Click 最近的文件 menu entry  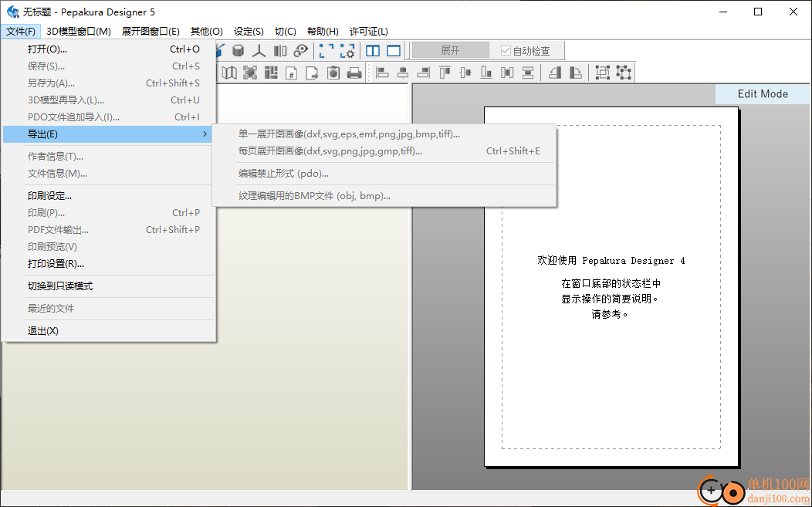click(x=108, y=309)
